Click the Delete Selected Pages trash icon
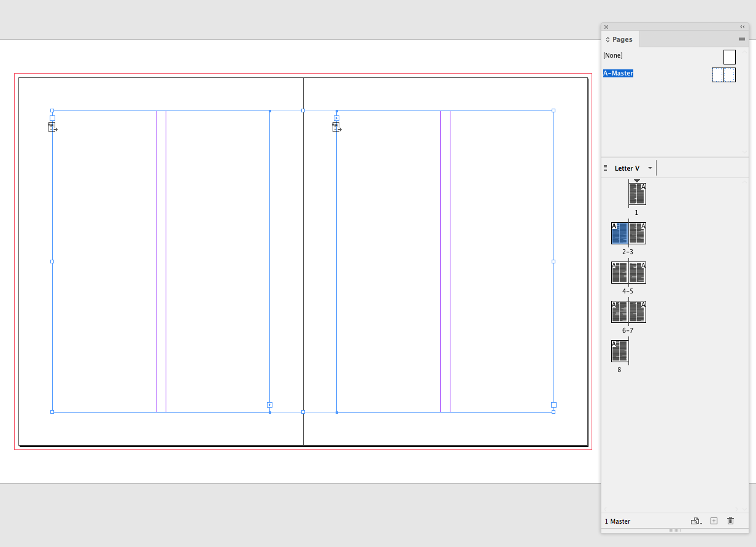Screen dimensions: 756x547 click(730, 521)
